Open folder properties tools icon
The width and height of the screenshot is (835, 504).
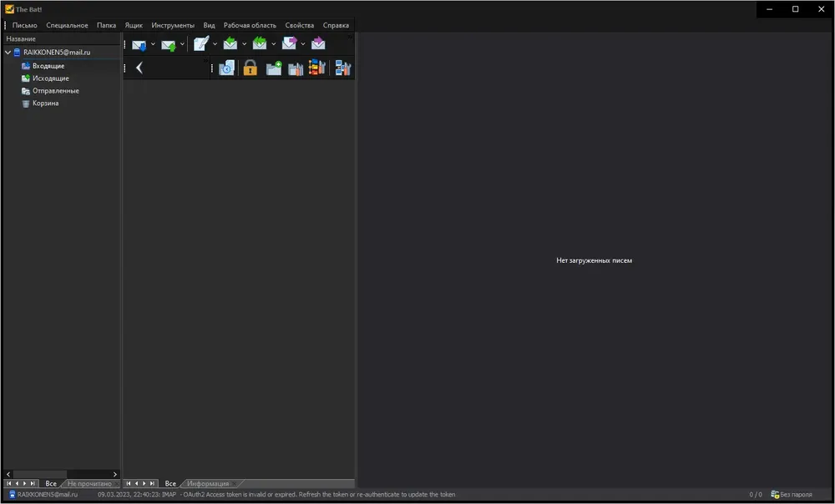296,68
